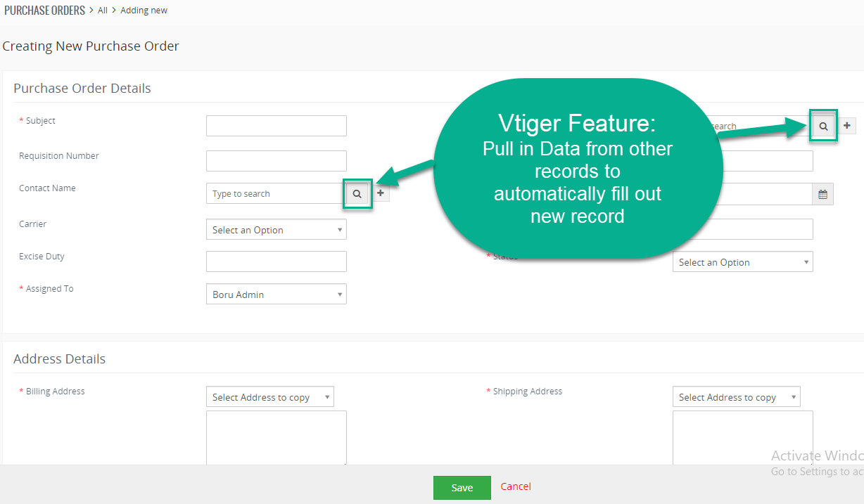This screenshot has height=504, width=864.
Task: Open the Status Select an Option dropdown
Action: [x=743, y=262]
